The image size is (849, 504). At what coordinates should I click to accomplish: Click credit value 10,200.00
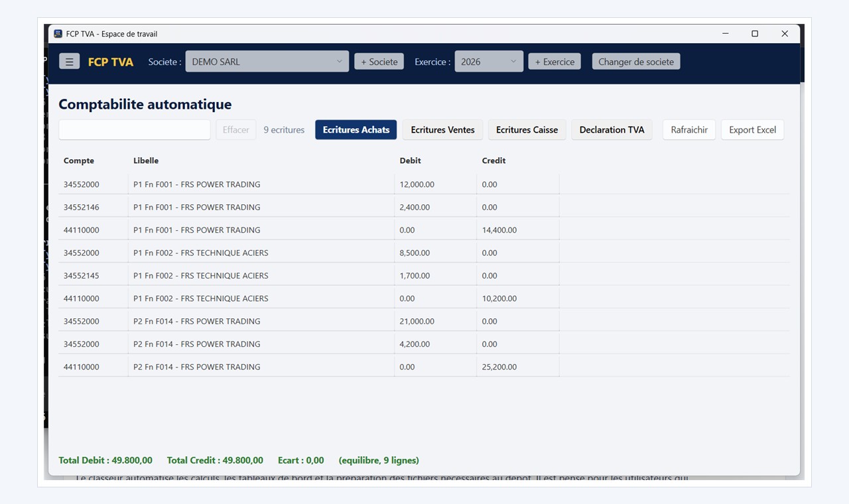(x=499, y=298)
